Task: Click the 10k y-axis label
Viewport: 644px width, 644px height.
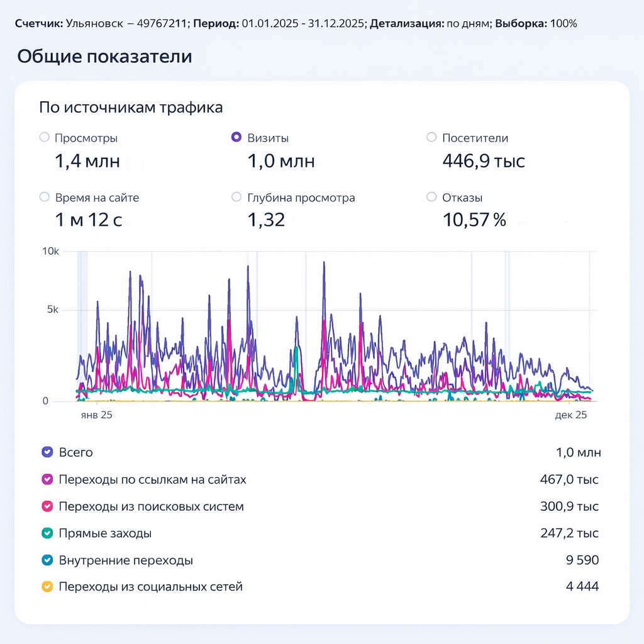Action: click(x=50, y=252)
